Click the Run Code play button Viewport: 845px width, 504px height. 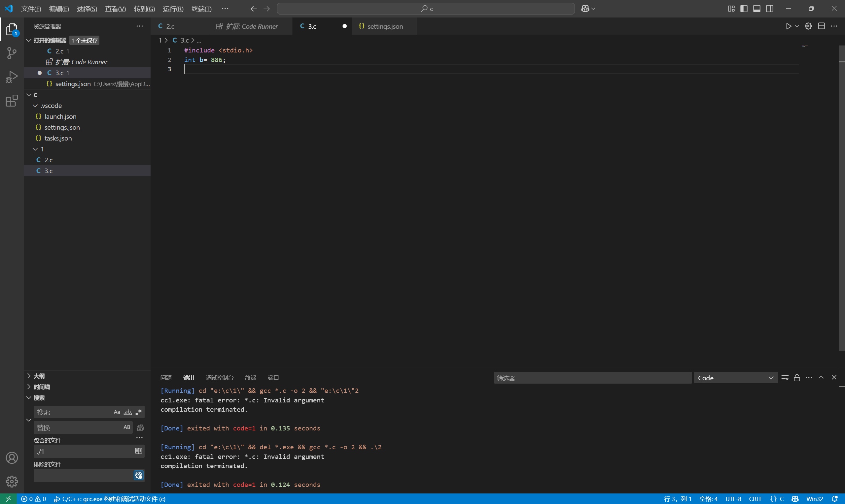click(x=788, y=26)
